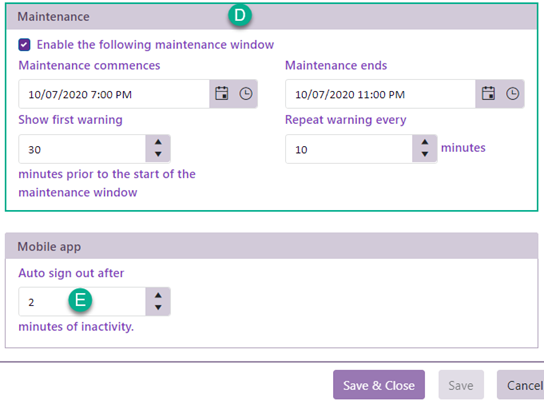Open calendar picker for Maintenance ends
This screenshot has height=401, width=544.
[488, 94]
